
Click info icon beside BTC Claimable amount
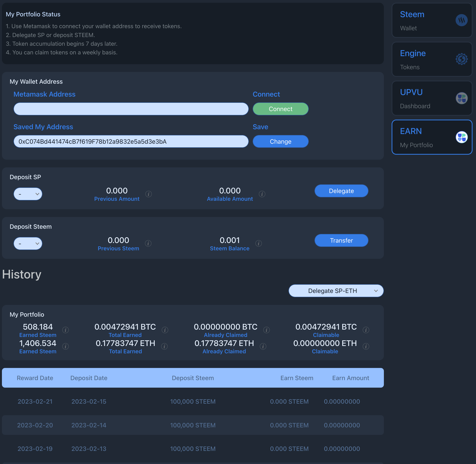pyautogui.click(x=366, y=330)
